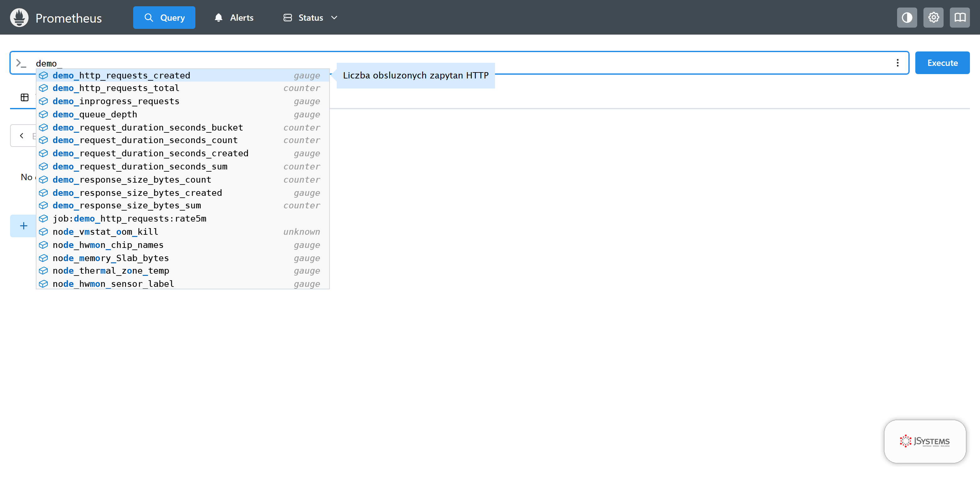Click cube icon beside demo_response_size_bytes_sum

coord(43,206)
